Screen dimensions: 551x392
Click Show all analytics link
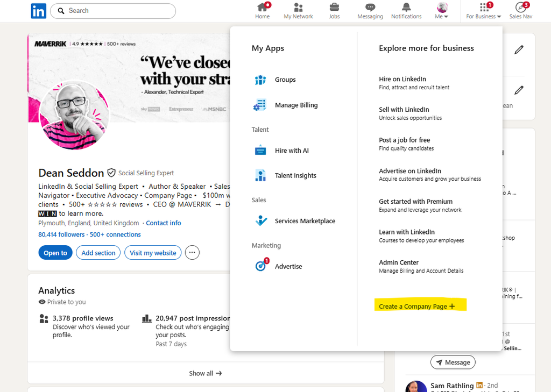pyautogui.click(x=205, y=373)
